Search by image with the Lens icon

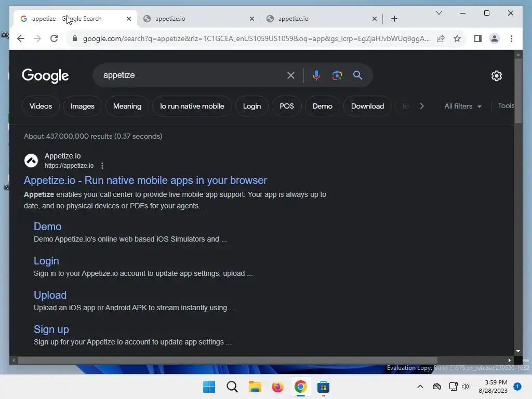pos(337,75)
